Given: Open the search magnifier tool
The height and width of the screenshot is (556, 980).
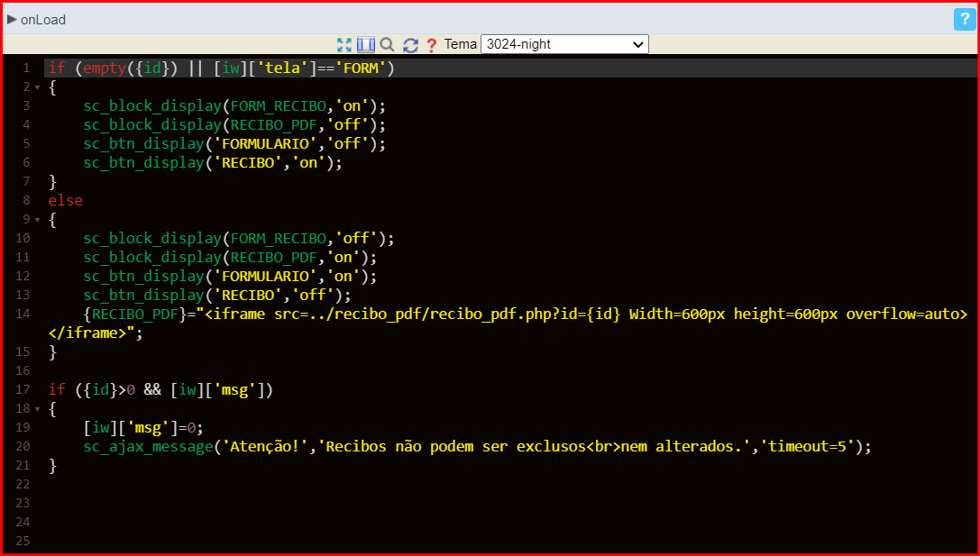Looking at the screenshot, I should 388,44.
